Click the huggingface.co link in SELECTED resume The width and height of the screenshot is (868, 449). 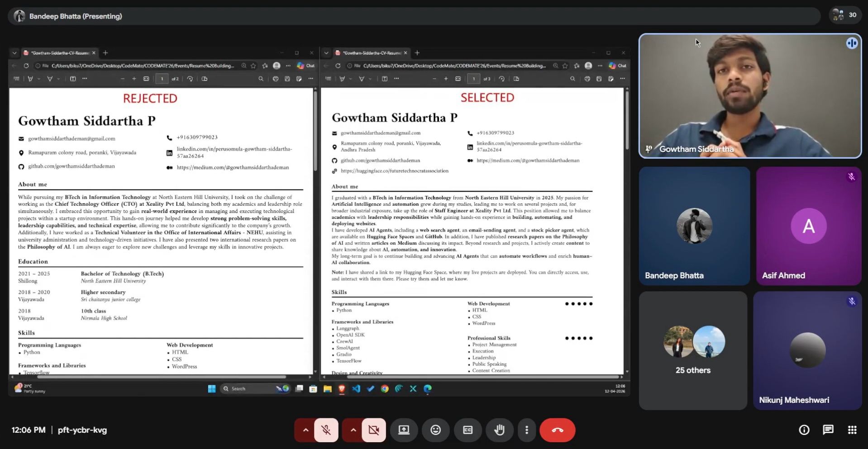tap(394, 171)
